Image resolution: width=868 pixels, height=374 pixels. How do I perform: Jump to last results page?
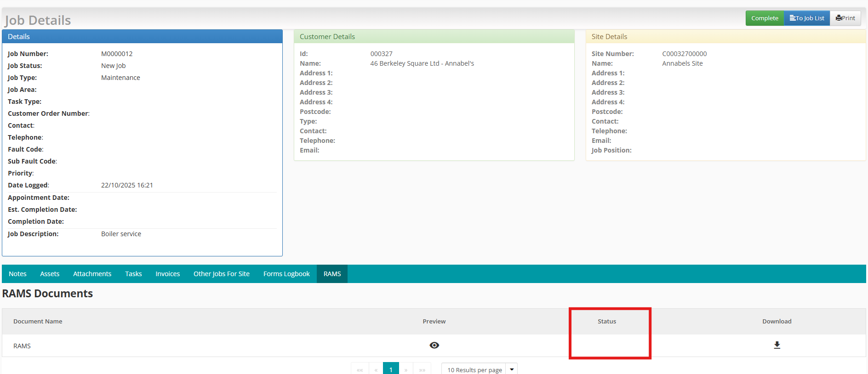click(x=422, y=369)
